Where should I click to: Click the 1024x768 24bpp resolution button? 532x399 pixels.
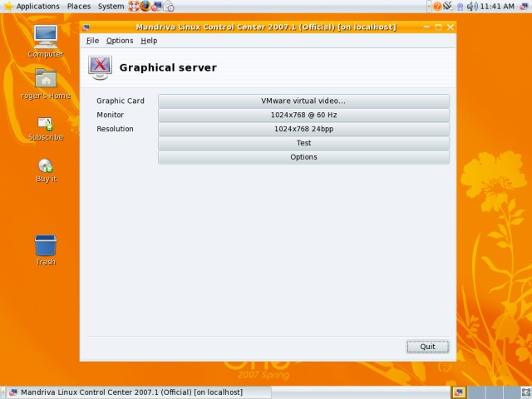[x=303, y=129]
